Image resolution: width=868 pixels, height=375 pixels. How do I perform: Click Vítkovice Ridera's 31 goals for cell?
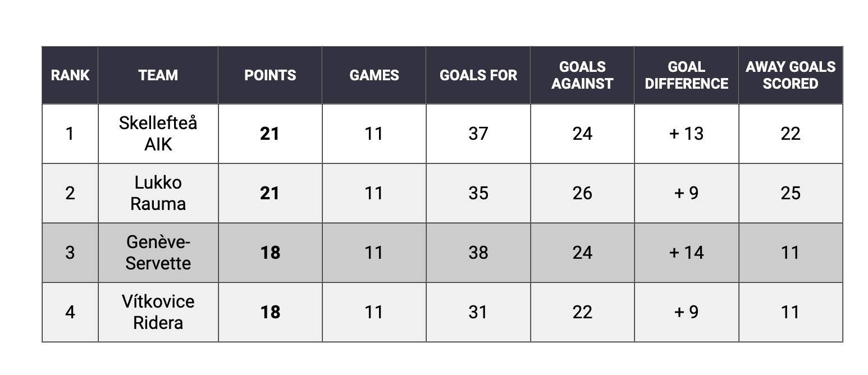point(478,312)
